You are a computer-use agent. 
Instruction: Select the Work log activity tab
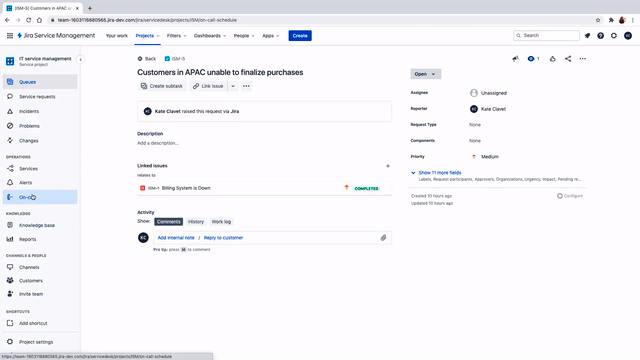(x=221, y=222)
